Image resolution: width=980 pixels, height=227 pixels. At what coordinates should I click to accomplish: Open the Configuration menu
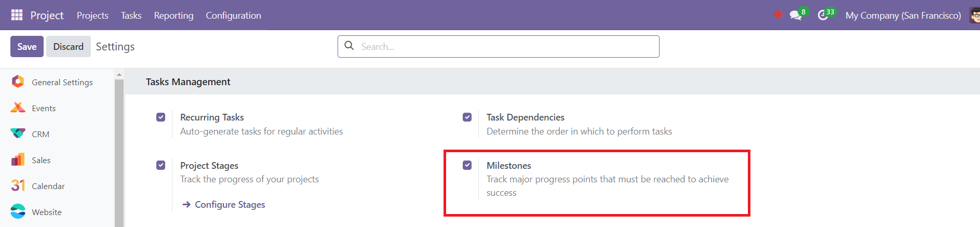click(233, 16)
